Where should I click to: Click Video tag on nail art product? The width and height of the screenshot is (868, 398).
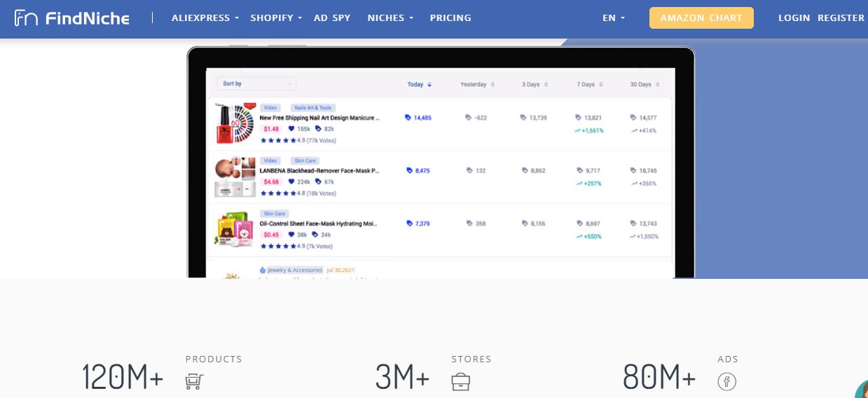pyautogui.click(x=270, y=108)
